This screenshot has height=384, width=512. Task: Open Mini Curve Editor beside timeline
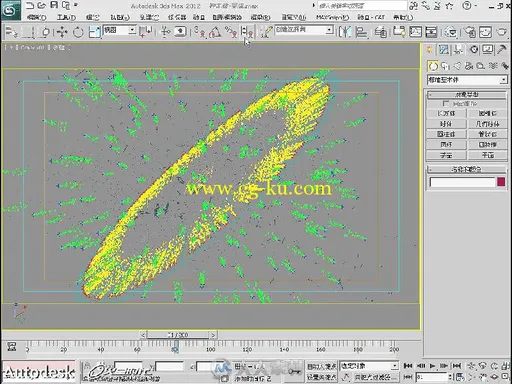pyautogui.click(x=12, y=347)
